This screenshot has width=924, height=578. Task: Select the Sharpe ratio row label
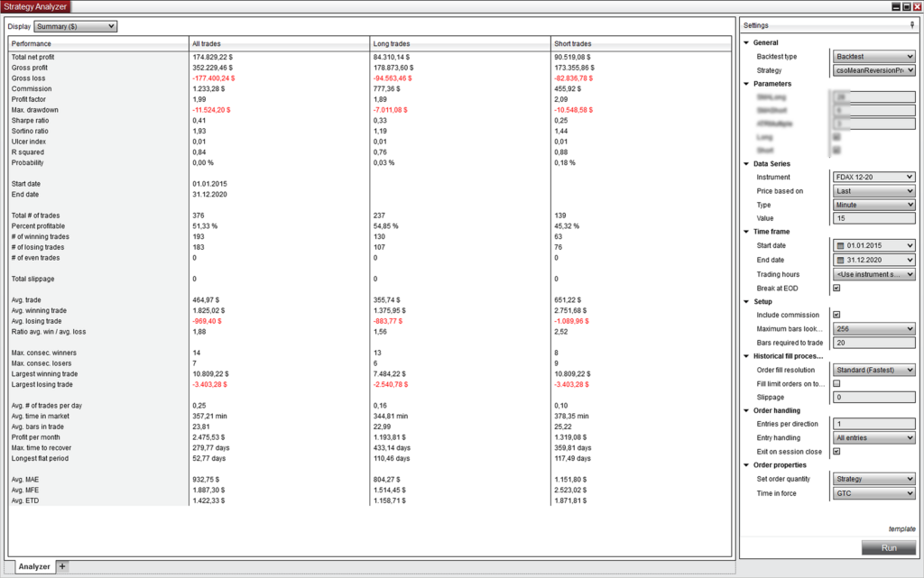(30, 121)
